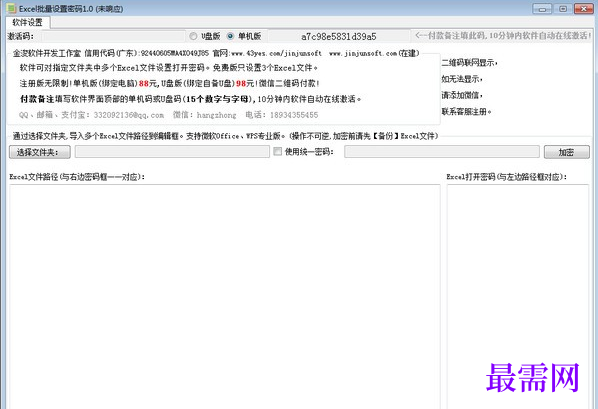The image size is (598, 409).
Task: Enable the 使用统一密码 checkbox
Action: coord(278,151)
